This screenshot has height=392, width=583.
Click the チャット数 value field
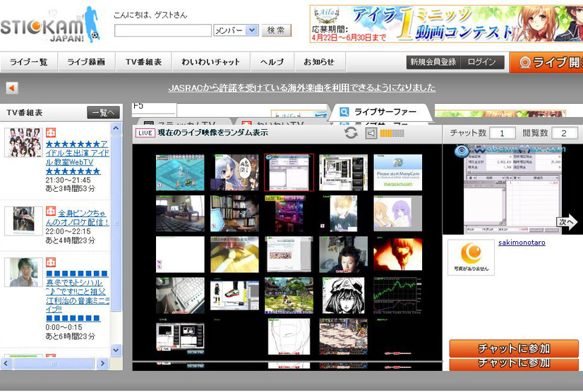[x=503, y=133]
